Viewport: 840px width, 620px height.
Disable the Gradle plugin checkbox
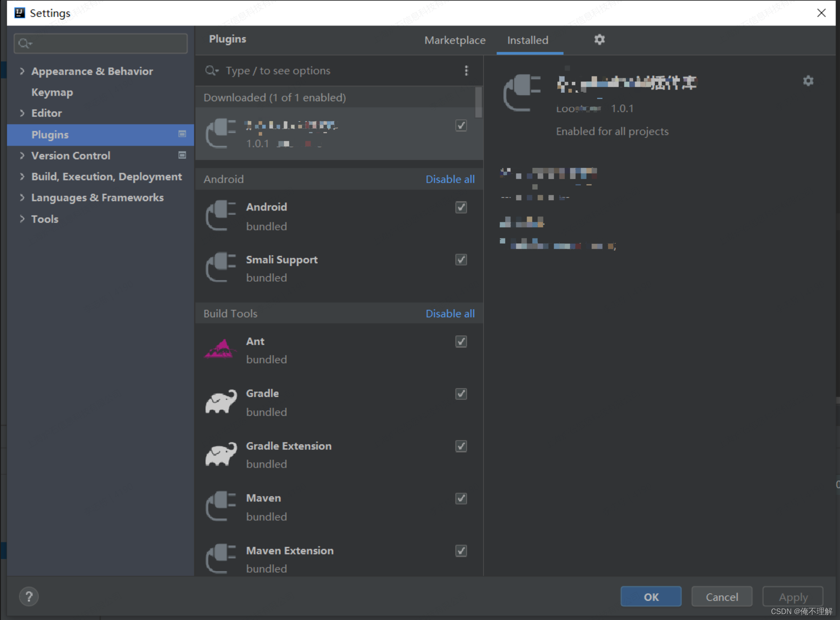[x=461, y=394]
